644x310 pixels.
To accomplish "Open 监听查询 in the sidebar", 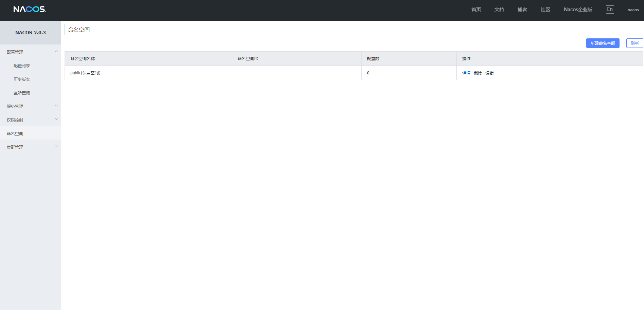I will tap(22, 93).
